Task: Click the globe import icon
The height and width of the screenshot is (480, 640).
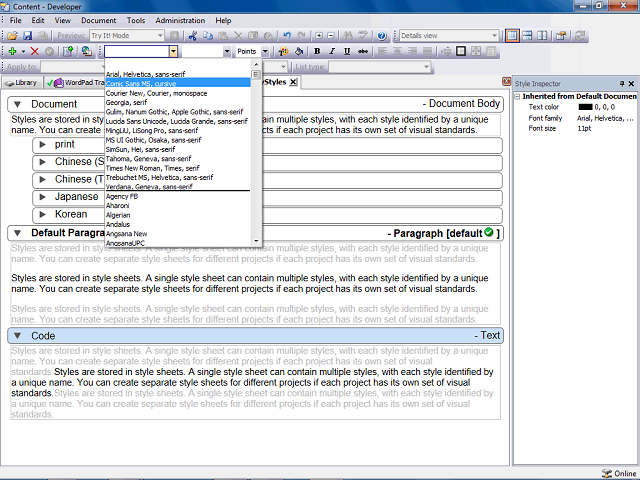Action: pos(86,51)
